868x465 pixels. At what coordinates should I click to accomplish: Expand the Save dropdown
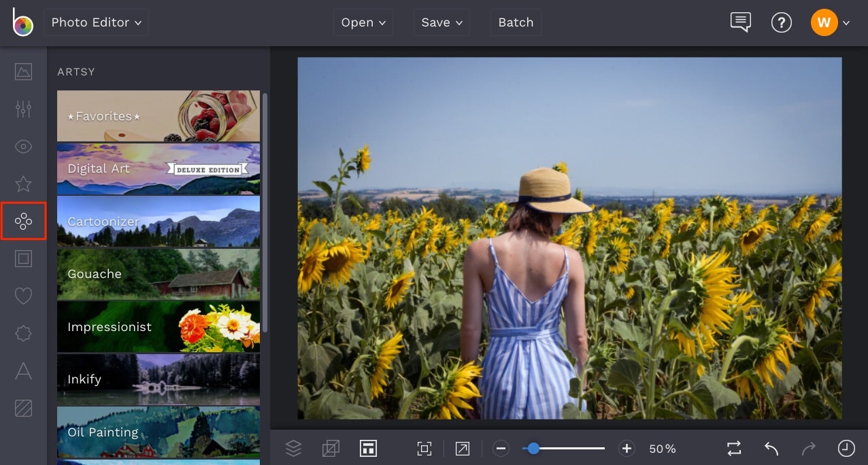pyautogui.click(x=441, y=22)
